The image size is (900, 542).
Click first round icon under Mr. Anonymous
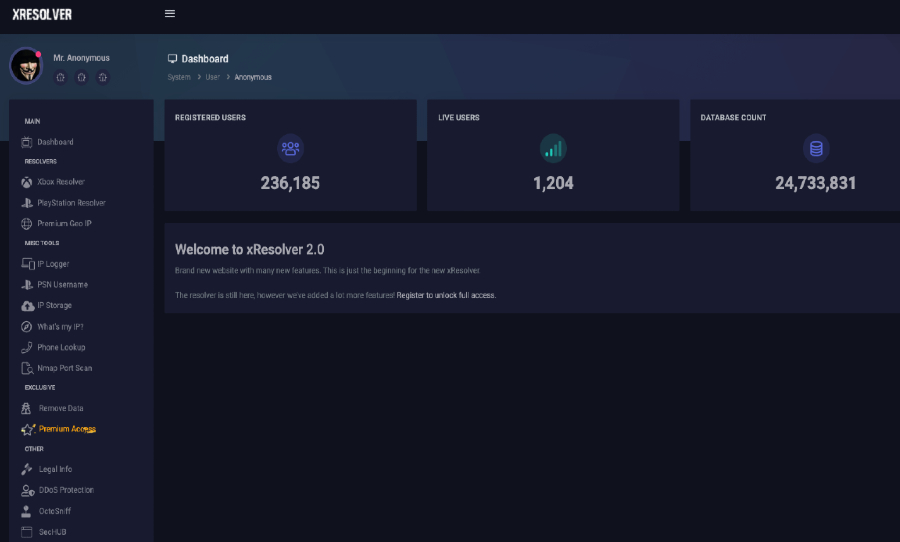(60, 77)
